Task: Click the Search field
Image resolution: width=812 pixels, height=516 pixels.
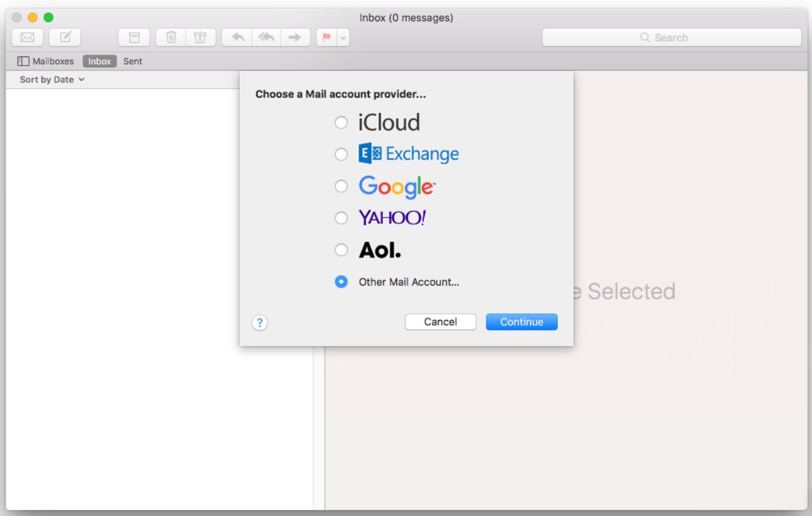Action: pyautogui.click(x=672, y=38)
